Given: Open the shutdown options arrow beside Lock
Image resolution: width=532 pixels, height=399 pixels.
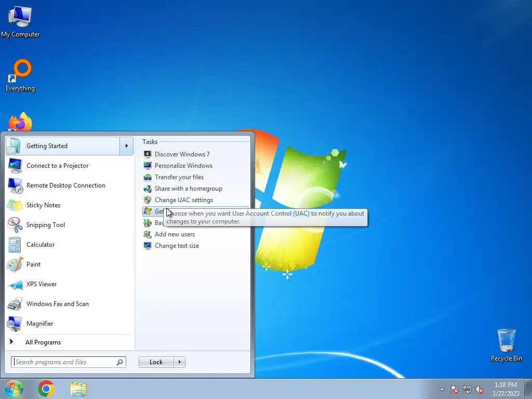Looking at the screenshot, I should [179, 362].
